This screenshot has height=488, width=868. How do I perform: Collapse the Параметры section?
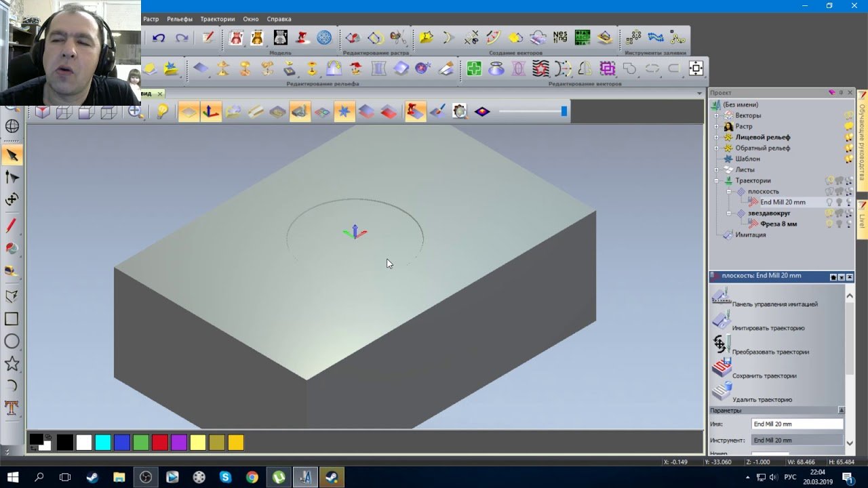842,411
